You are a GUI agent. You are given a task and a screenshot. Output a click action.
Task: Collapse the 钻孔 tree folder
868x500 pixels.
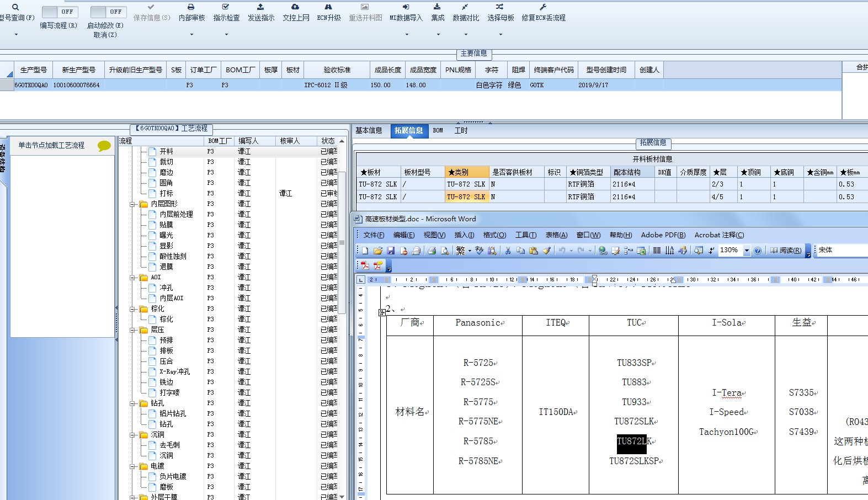click(132, 403)
